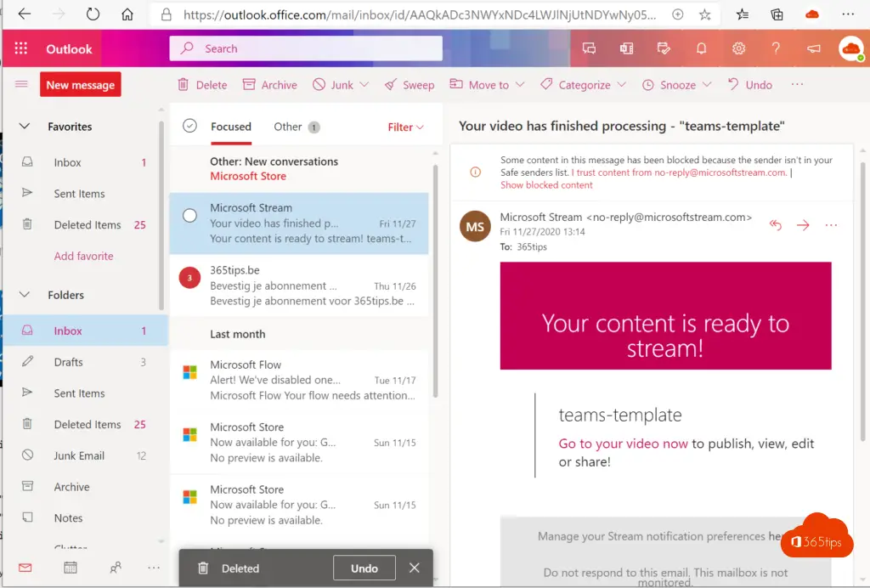
Task: Open the Teams chat icon in header
Action: [x=589, y=48]
